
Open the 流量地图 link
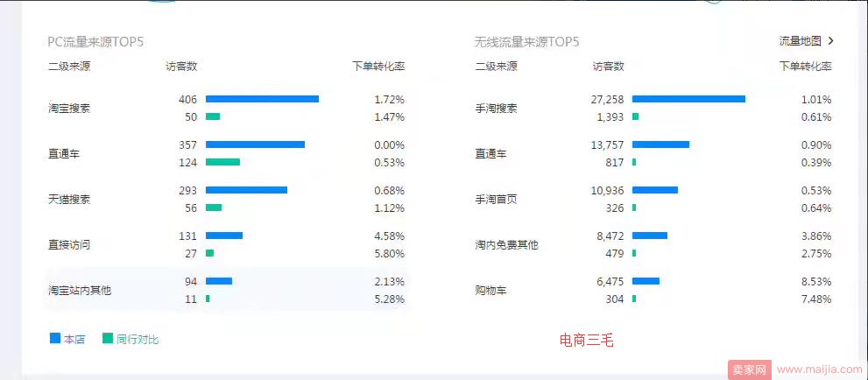click(800, 41)
